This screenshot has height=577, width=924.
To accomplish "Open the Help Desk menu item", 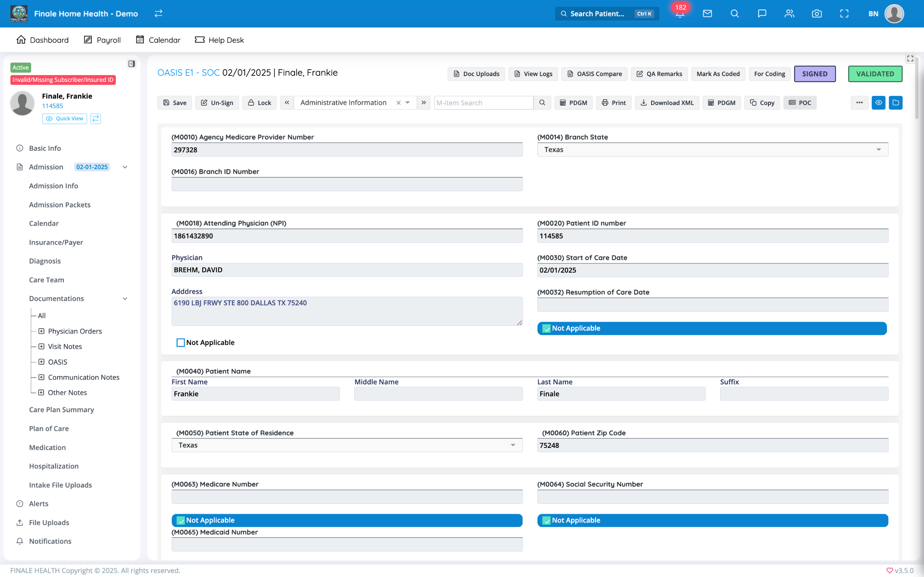I will [219, 40].
